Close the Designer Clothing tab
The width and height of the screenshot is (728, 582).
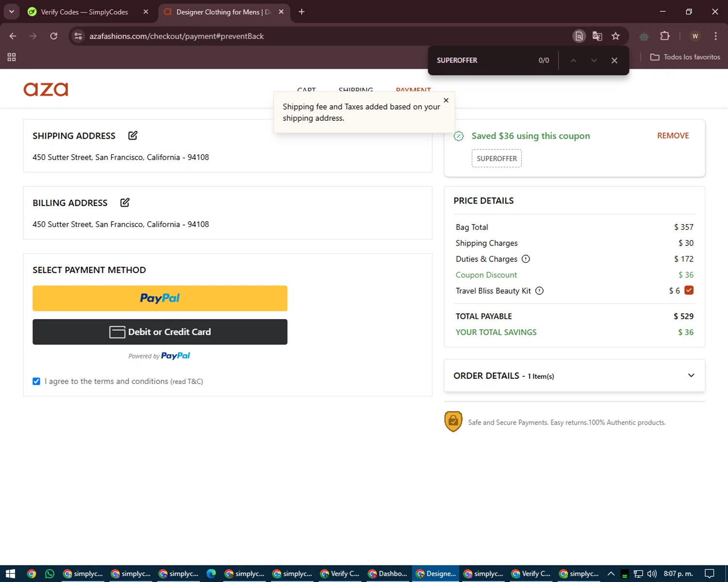(281, 12)
